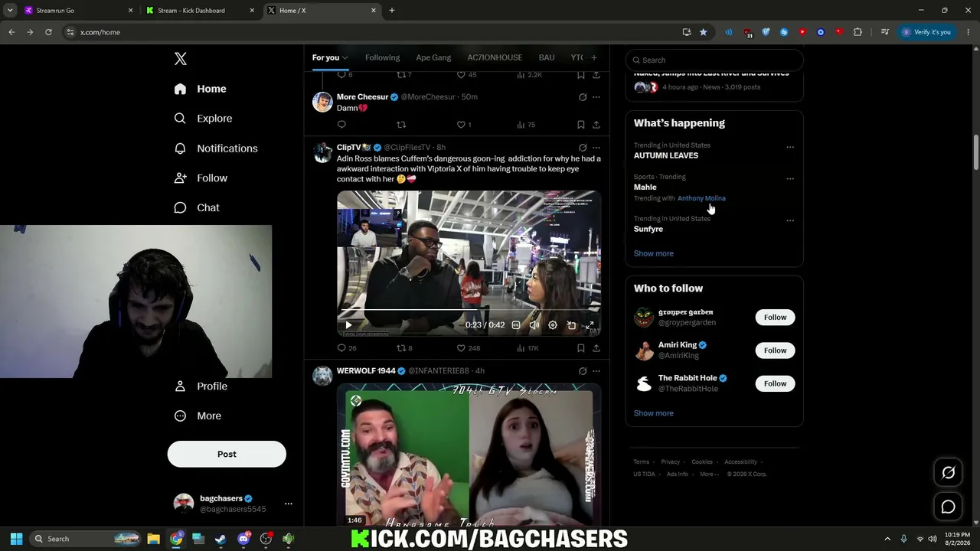This screenshot has width=980, height=551.
Task: Share the More Cheesur post
Action: pos(596,125)
